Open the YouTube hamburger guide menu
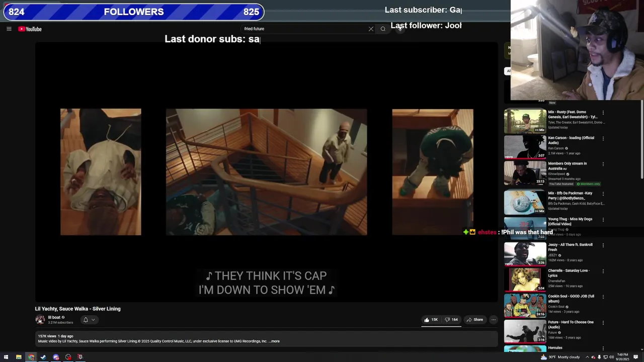This screenshot has width=644, height=362. coord(9,29)
